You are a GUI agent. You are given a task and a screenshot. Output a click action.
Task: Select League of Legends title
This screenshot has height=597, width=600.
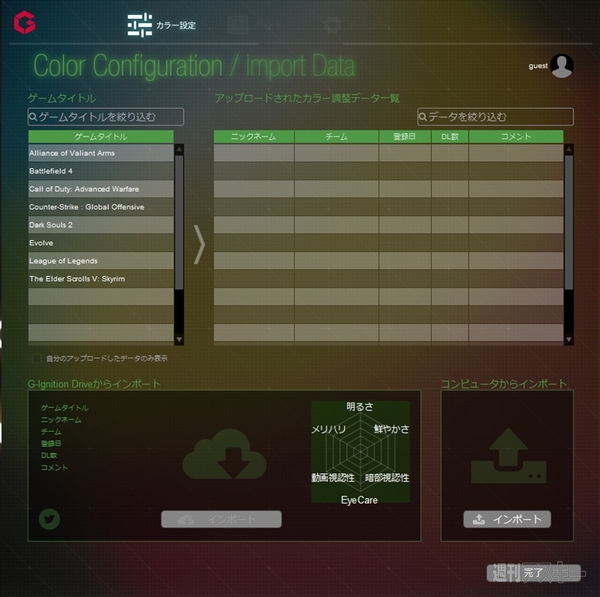101,261
